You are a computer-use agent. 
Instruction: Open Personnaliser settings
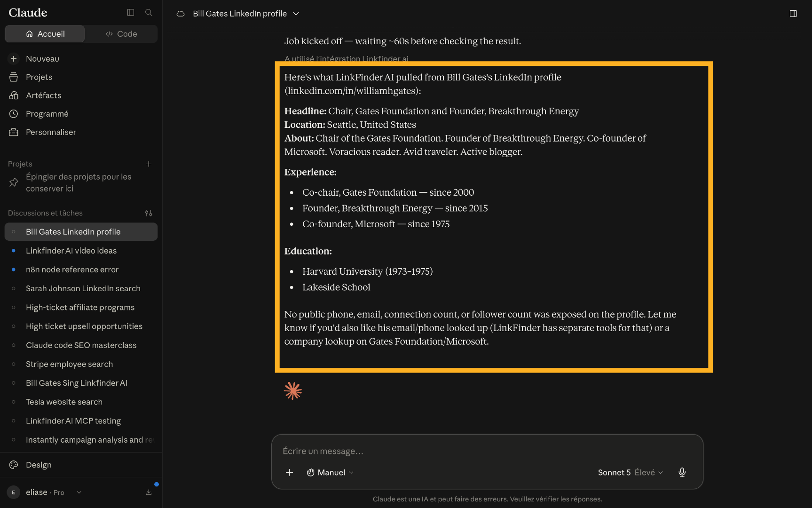point(81,132)
